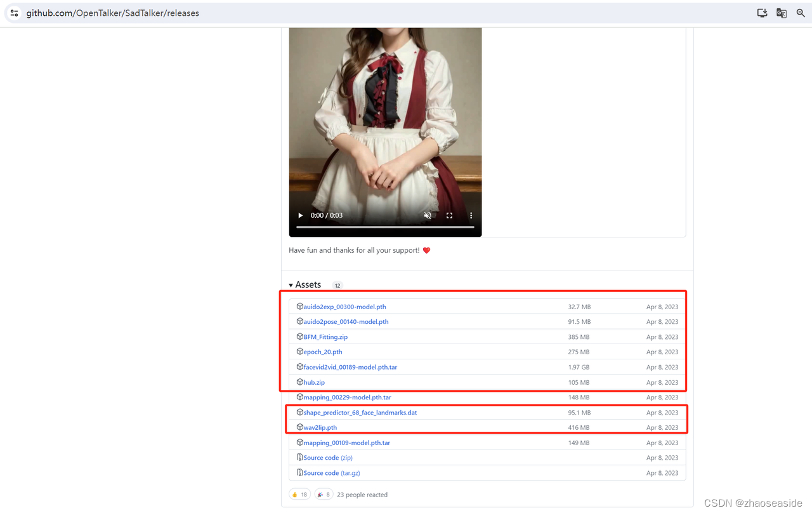The image size is (812, 513).
Task: Click the video progress bar
Action: point(385,227)
